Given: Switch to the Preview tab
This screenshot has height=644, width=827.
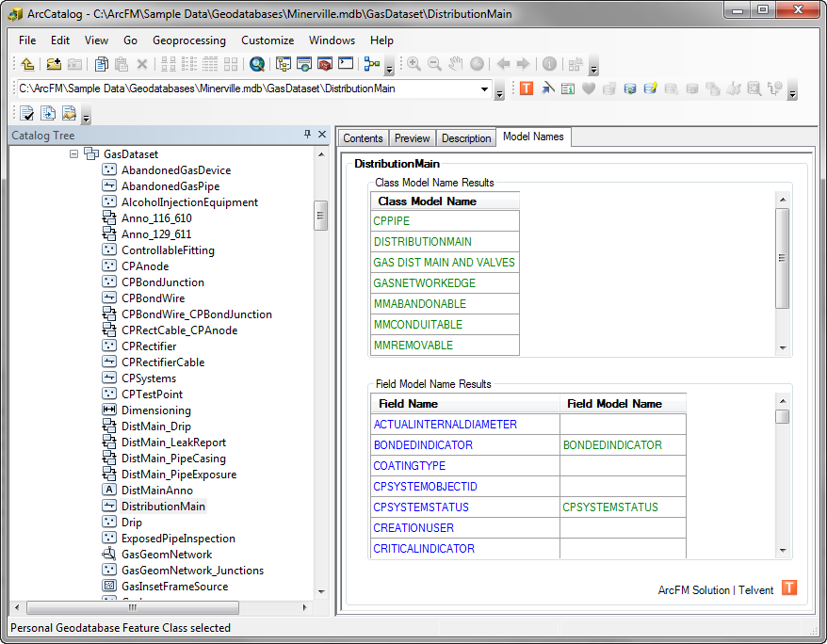Looking at the screenshot, I should click(x=413, y=138).
